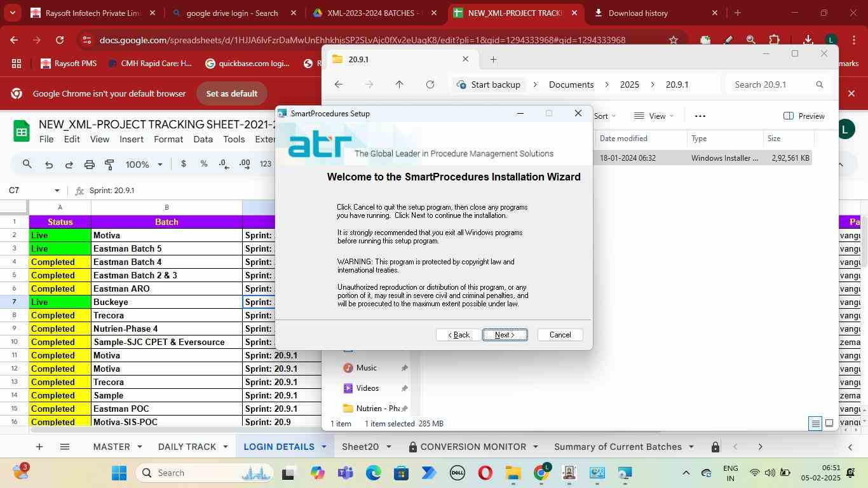Select cell Eastman Batch 5

(166, 248)
